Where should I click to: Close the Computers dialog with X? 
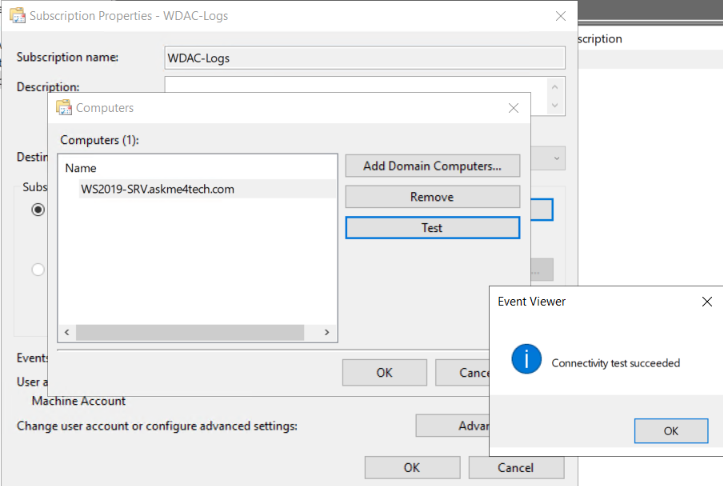click(x=513, y=108)
